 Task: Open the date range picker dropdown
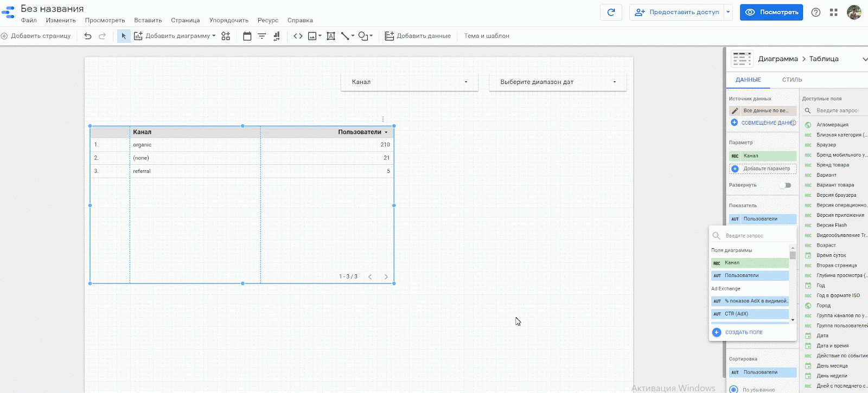(558, 82)
